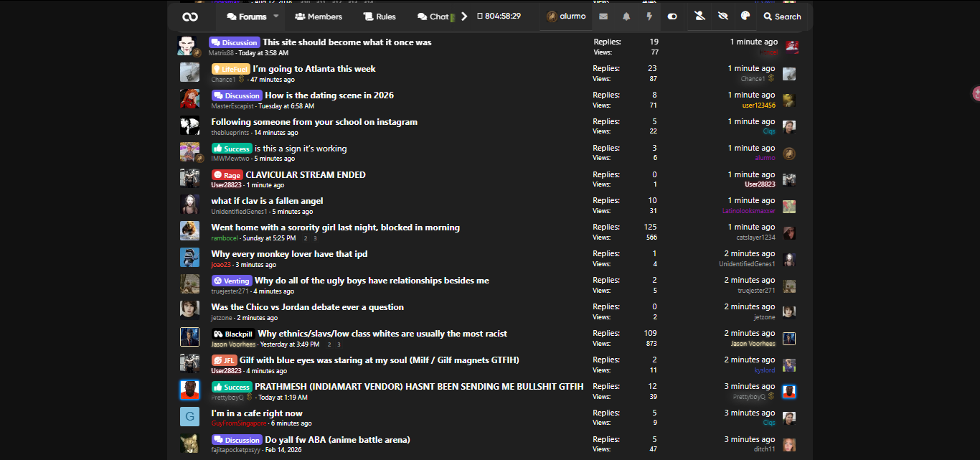Toggle the crossed-out eye visibility icon

click(x=722, y=17)
